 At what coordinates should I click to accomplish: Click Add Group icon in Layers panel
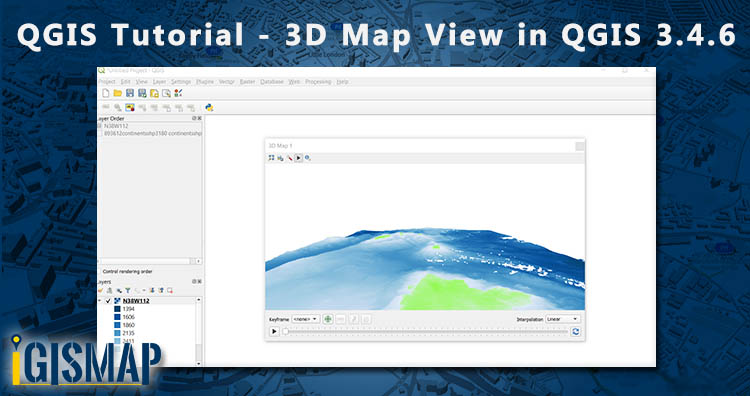[x=110, y=290]
